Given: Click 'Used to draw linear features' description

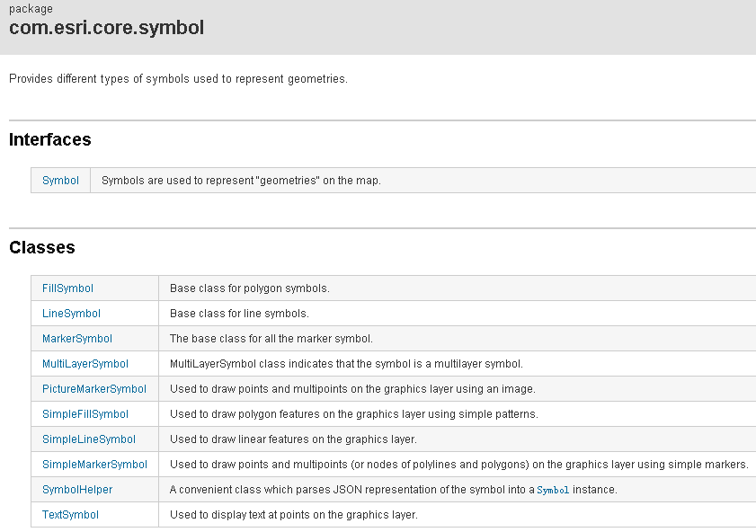Looking at the screenshot, I should 293,439.
